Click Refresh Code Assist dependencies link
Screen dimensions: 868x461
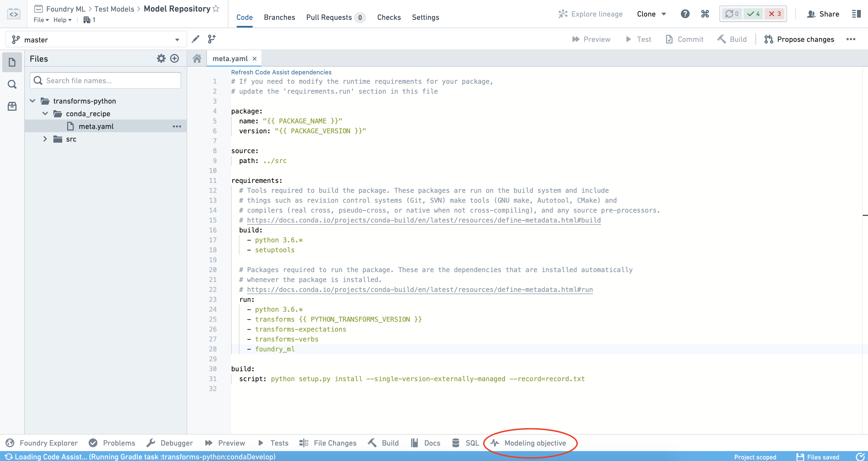tap(281, 72)
